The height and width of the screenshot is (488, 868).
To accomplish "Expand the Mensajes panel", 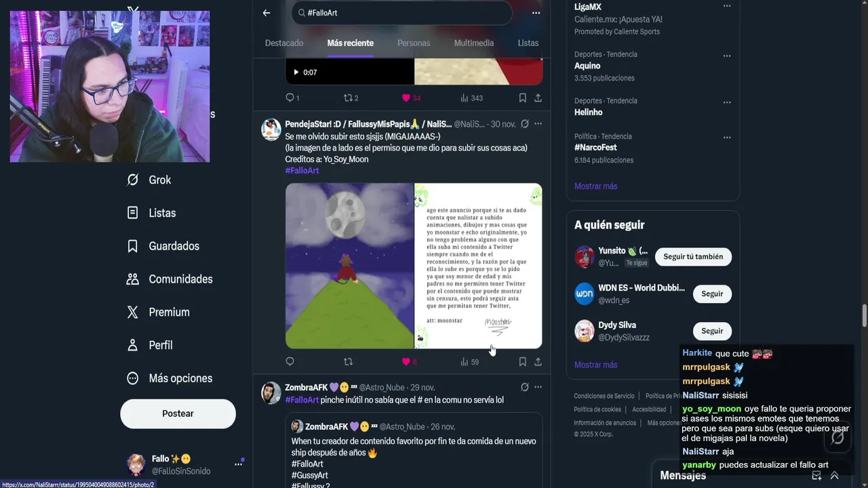I will [835, 475].
